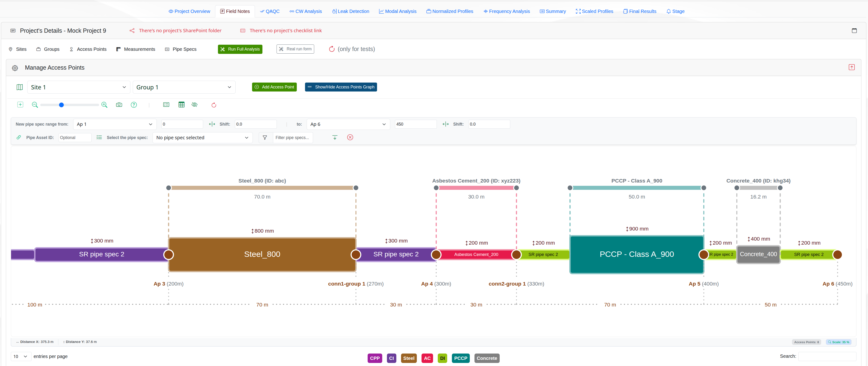Click the Add Access Point button
Image resolution: width=868 pixels, height=366 pixels.
(x=274, y=87)
